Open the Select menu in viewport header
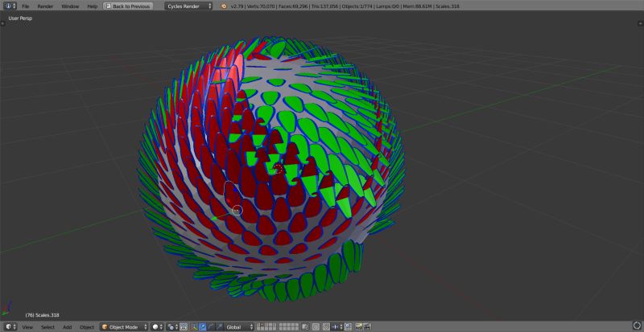 click(47, 327)
